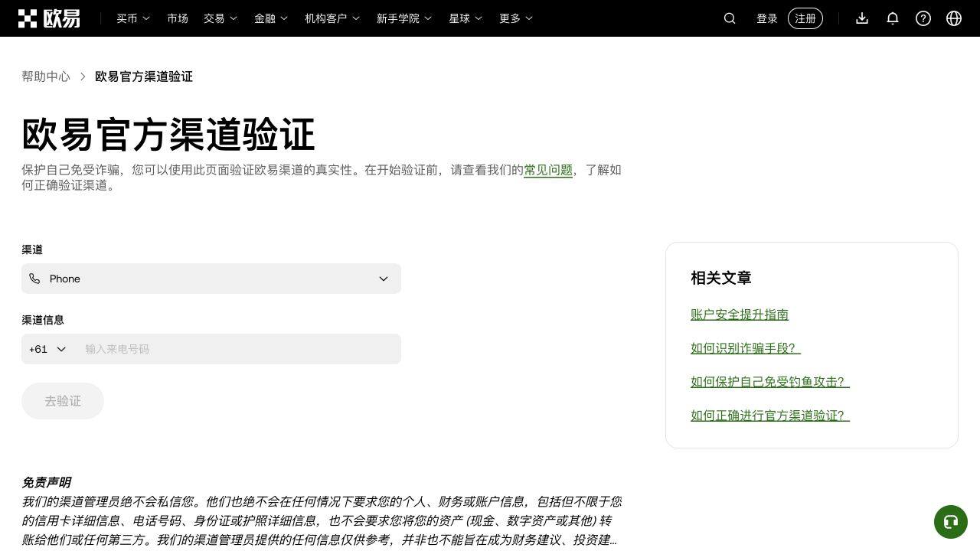This screenshot has width=980, height=551.
Task: Open the Phone channel dropdown
Action: (211, 279)
